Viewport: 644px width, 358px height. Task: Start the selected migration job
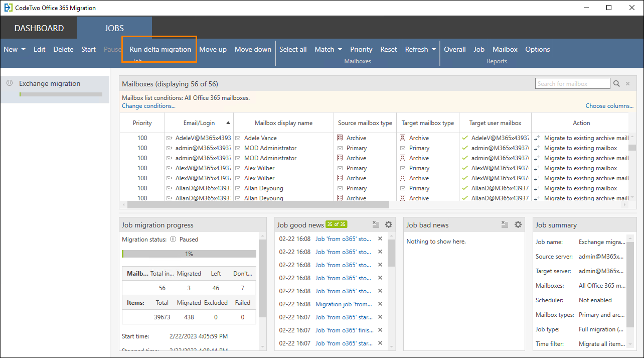(88, 49)
